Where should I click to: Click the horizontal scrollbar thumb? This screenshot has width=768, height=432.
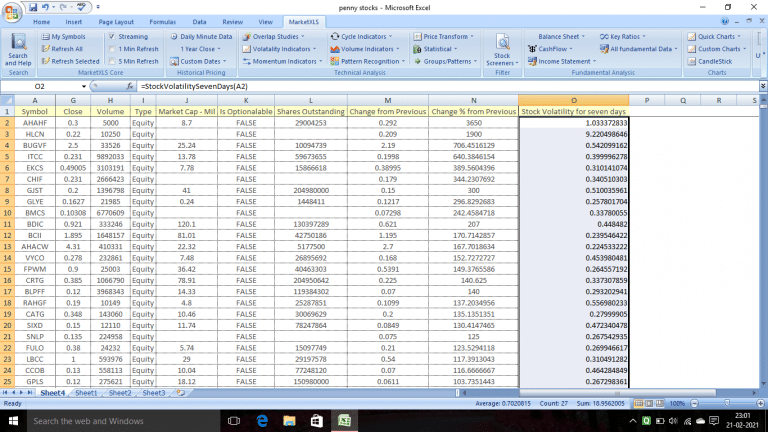(x=618, y=393)
